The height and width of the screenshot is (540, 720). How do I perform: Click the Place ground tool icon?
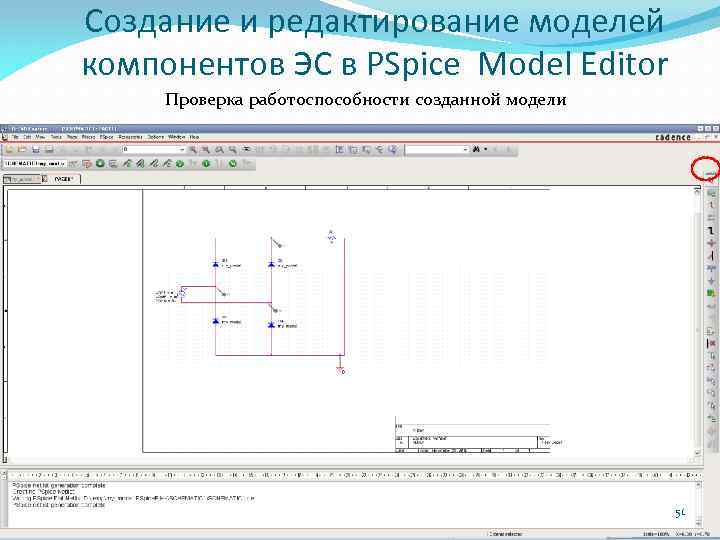[711, 281]
